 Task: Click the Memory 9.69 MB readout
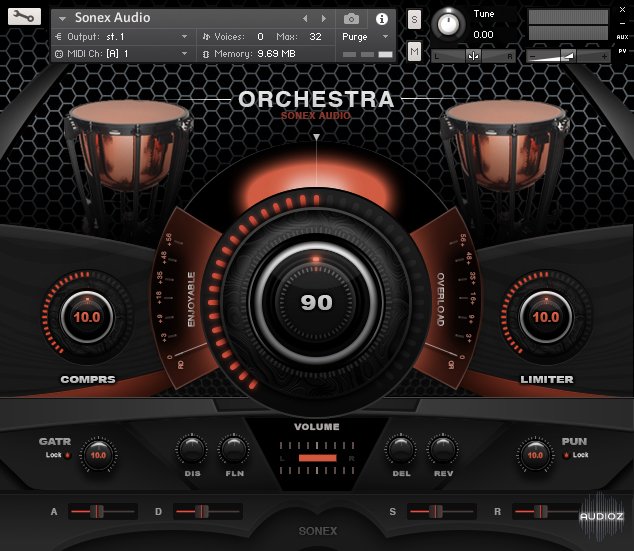277,53
